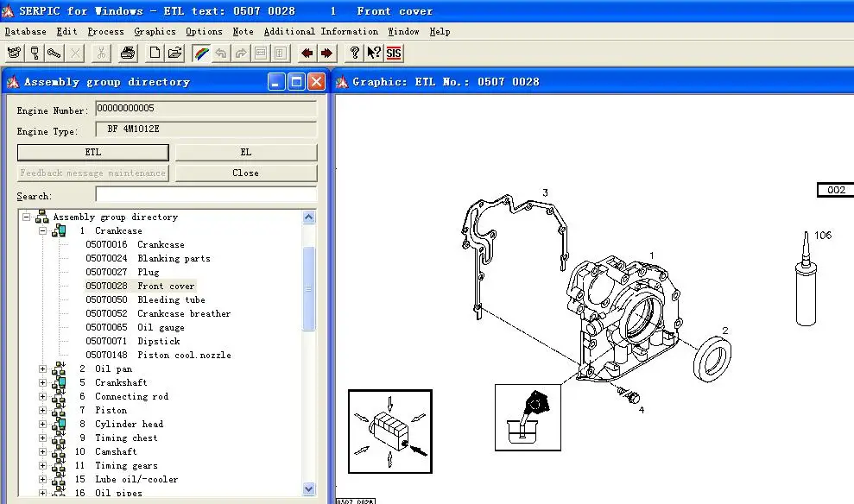
Task: Open the Process menu
Action: tap(105, 32)
